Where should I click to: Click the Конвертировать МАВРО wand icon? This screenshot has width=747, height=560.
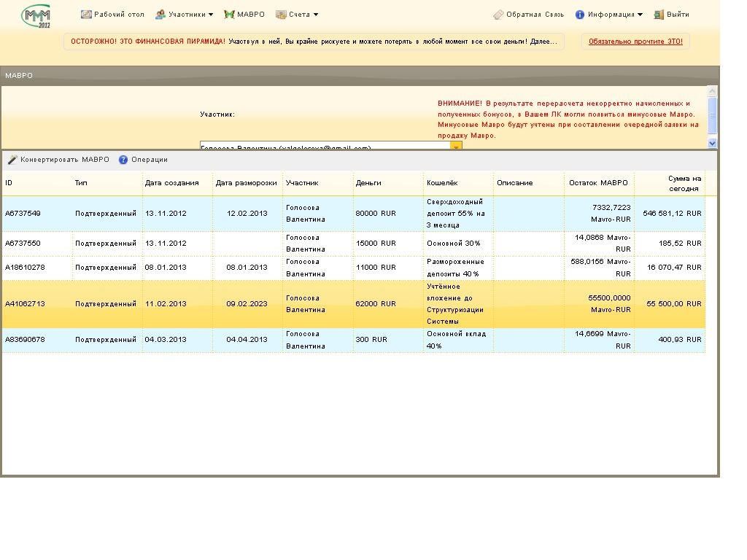(x=12, y=160)
